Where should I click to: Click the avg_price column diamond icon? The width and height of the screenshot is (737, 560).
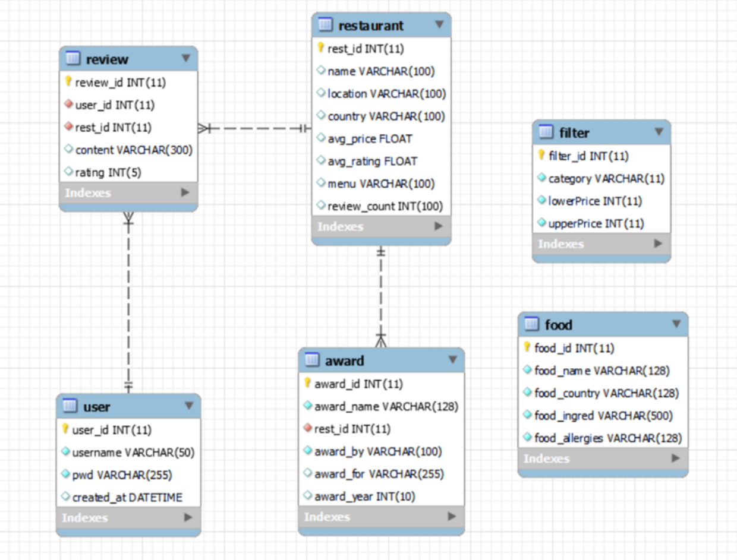pyautogui.click(x=321, y=138)
